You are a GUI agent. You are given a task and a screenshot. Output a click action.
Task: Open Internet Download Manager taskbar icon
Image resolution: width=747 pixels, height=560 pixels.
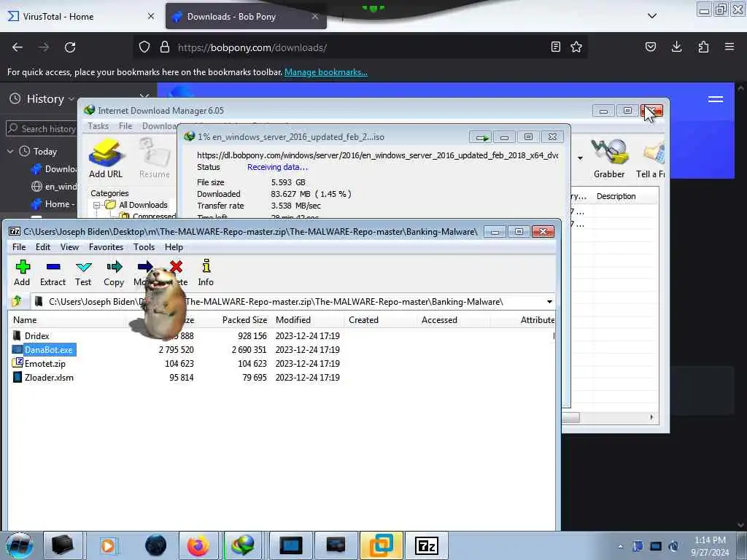point(243,545)
